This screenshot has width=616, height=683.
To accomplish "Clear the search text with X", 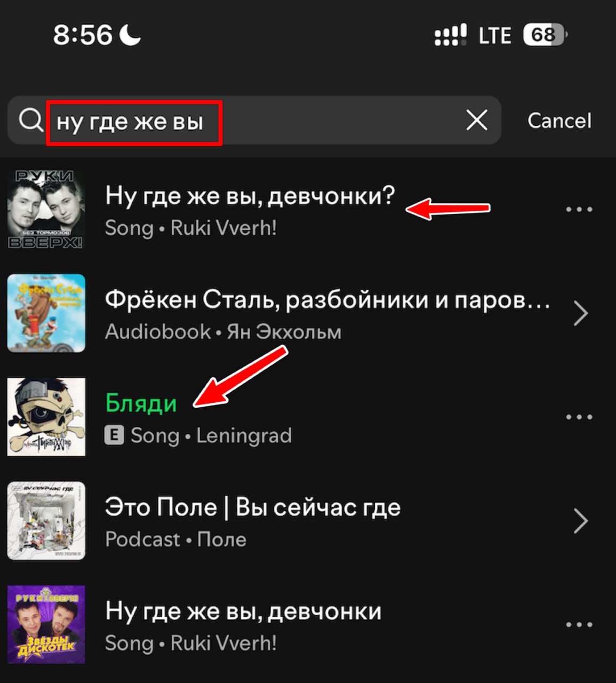I will pyautogui.click(x=476, y=120).
